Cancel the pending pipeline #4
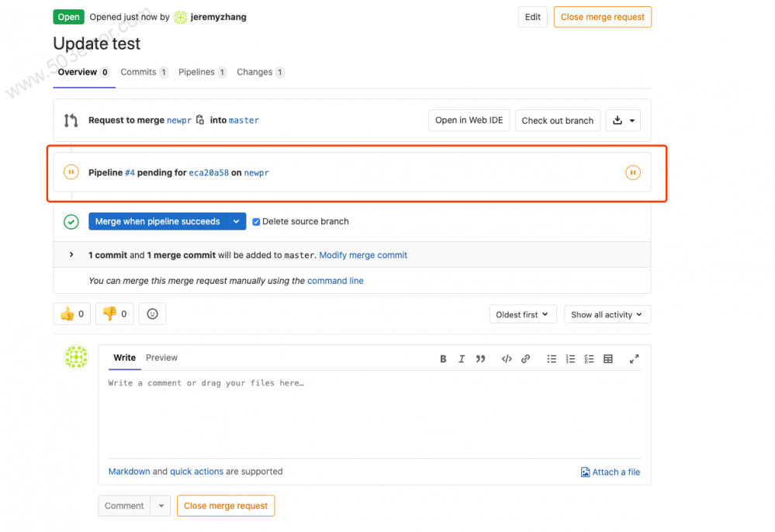Image resolution: width=775 pixels, height=532 pixels. pyautogui.click(x=632, y=172)
